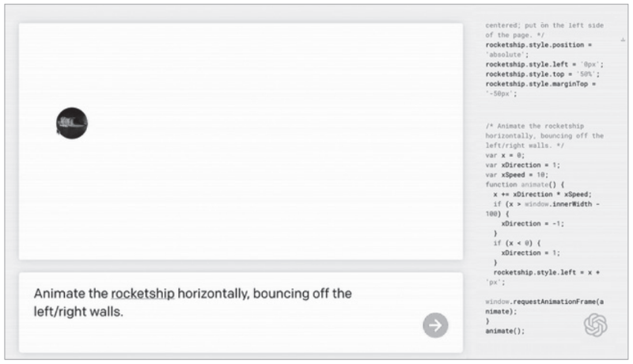Image resolution: width=633 pixels, height=364 pixels.
Task: Select the xDirection = -1 assignment line
Action: pyautogui.click(x=533, y=224)
